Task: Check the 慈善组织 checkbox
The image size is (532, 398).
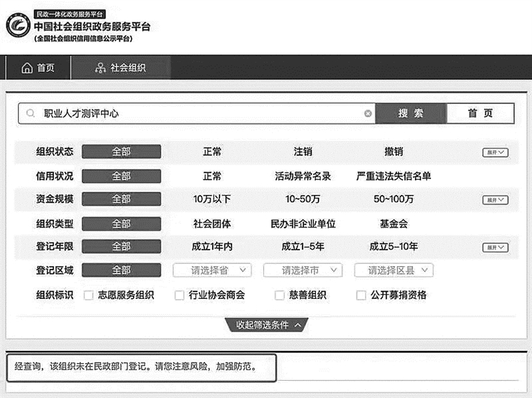Action: click(x=280, y=295)
